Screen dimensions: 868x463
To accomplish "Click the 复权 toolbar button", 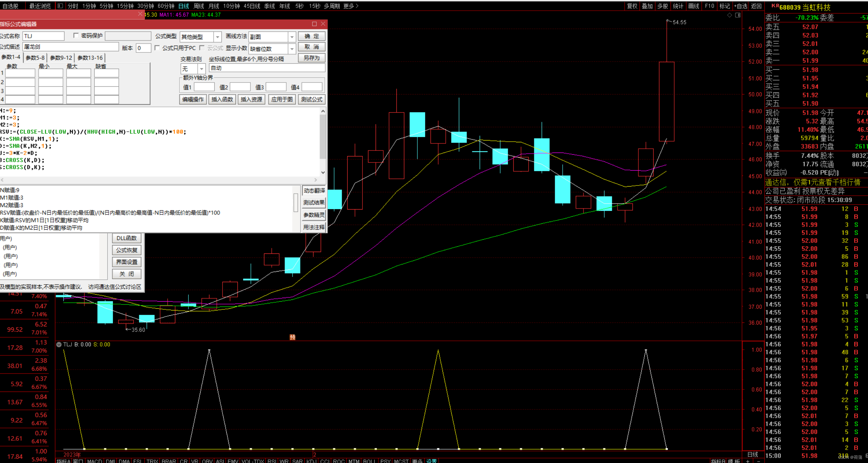I will 632,6.
